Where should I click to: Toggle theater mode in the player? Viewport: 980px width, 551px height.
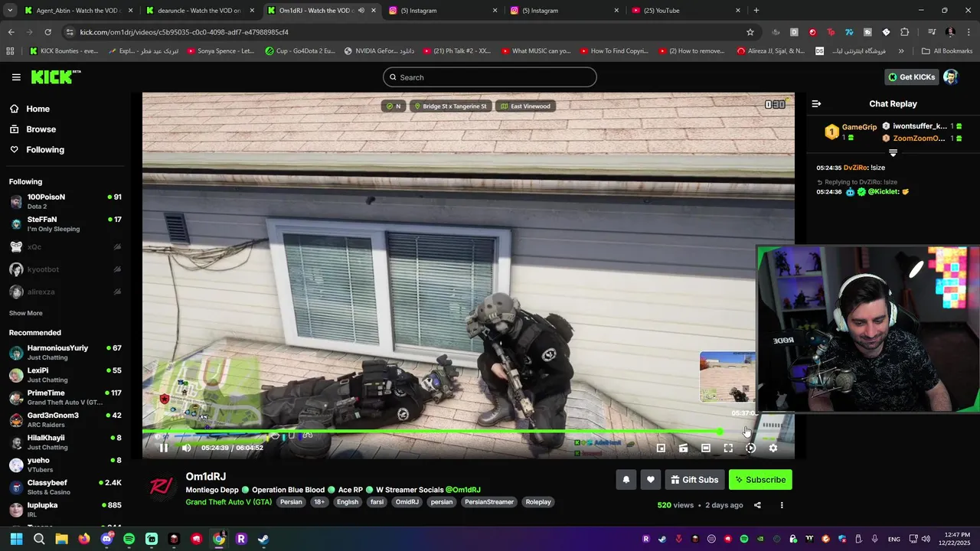pyautogui.click(x=706, y=448)
